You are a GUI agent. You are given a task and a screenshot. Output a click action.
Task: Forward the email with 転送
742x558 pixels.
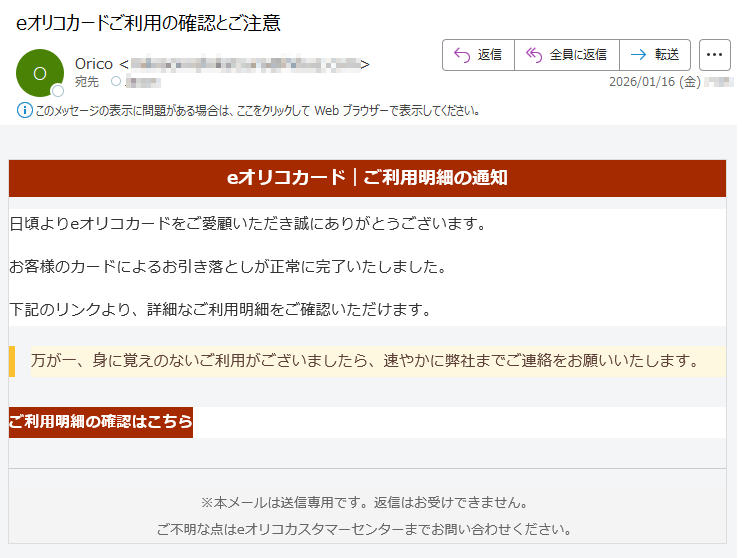click(655, 55)
